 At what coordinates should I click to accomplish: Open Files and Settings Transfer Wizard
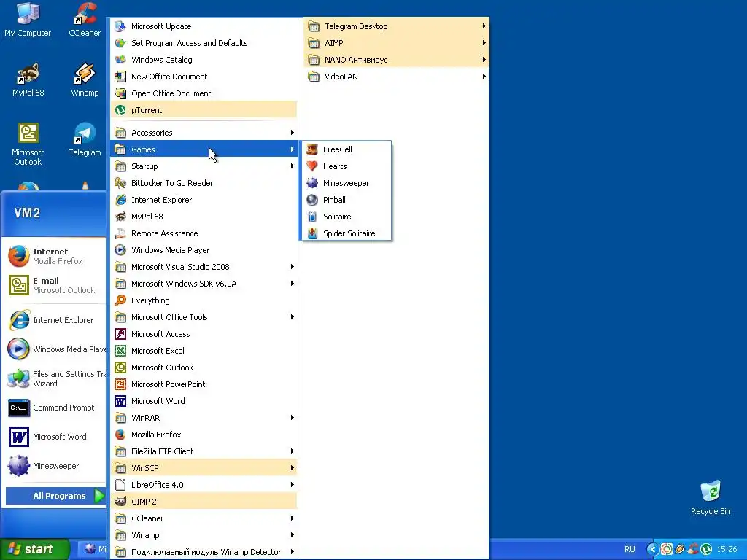(x=54, y=378)
